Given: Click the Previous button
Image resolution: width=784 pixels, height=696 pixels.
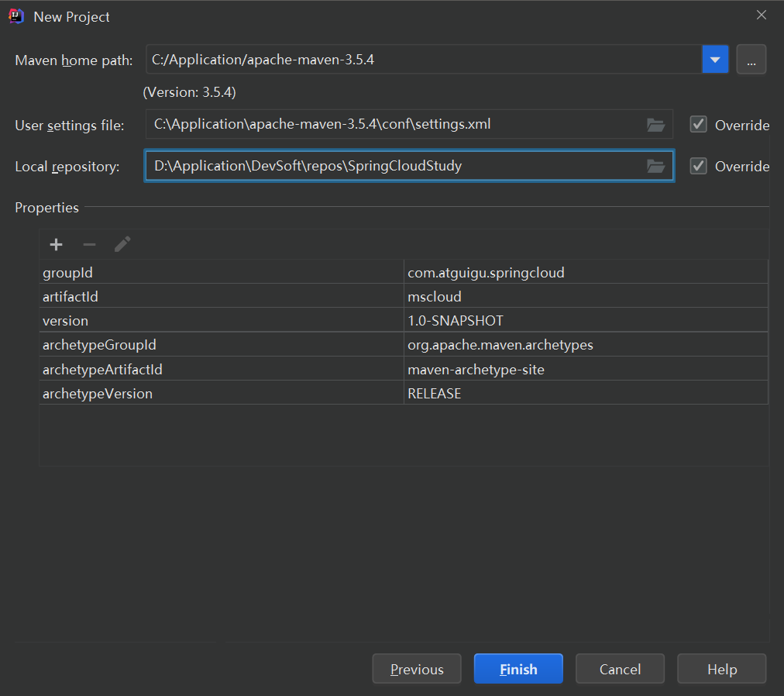Looking at the screenshot, I should click(417, 669).
